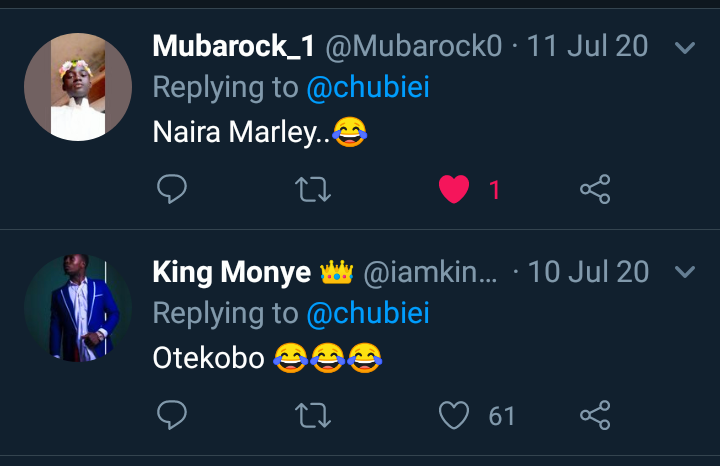Share the Otekobo tweet

(595, 415)
